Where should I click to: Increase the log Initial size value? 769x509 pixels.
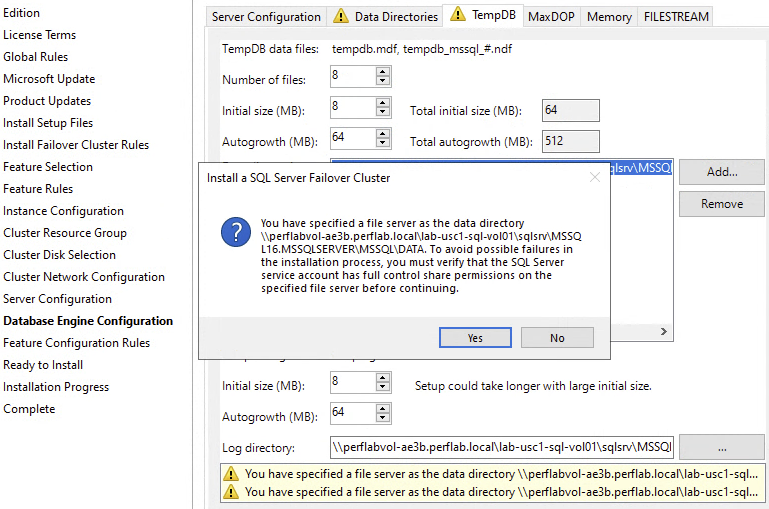pyautogui.click(x=383, y=377)
